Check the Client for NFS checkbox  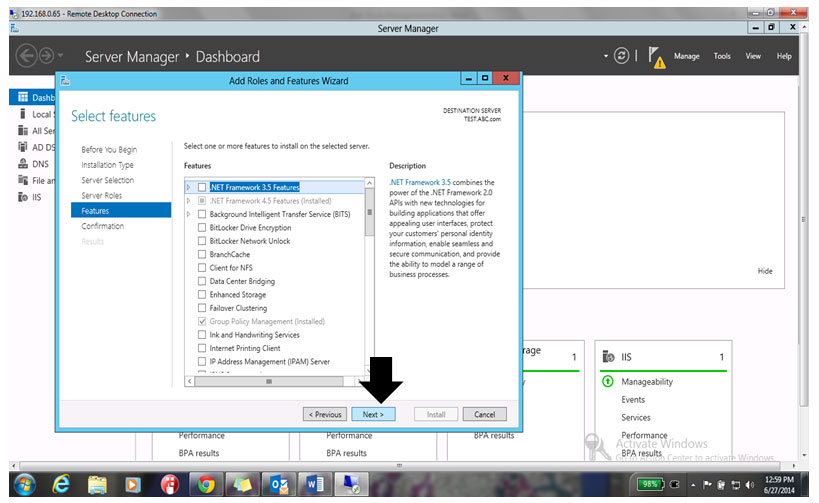tap(202, 268)
